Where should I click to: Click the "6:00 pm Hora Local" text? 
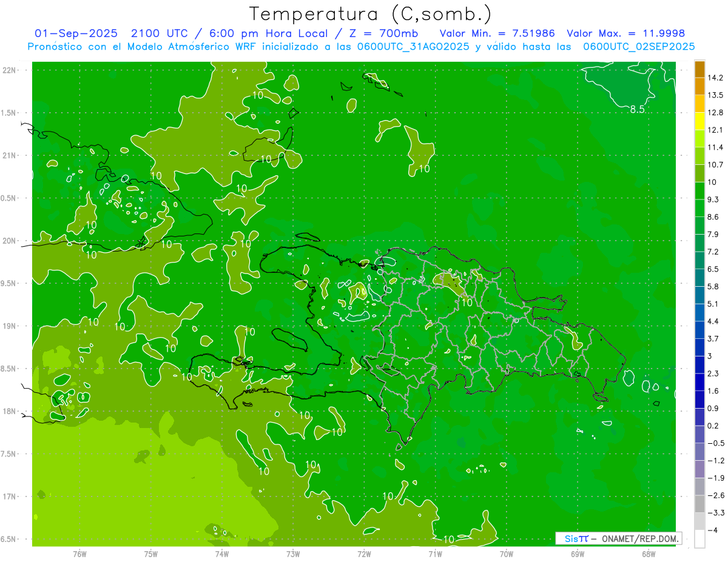click(x=267, y=33)
